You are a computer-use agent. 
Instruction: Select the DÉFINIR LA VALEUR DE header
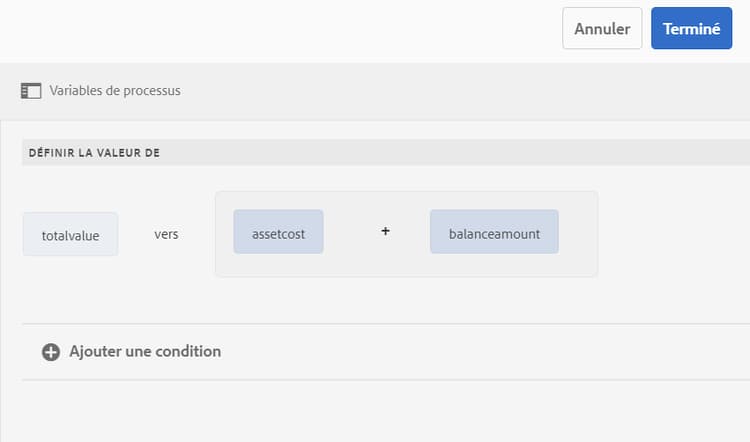point(95,153)
